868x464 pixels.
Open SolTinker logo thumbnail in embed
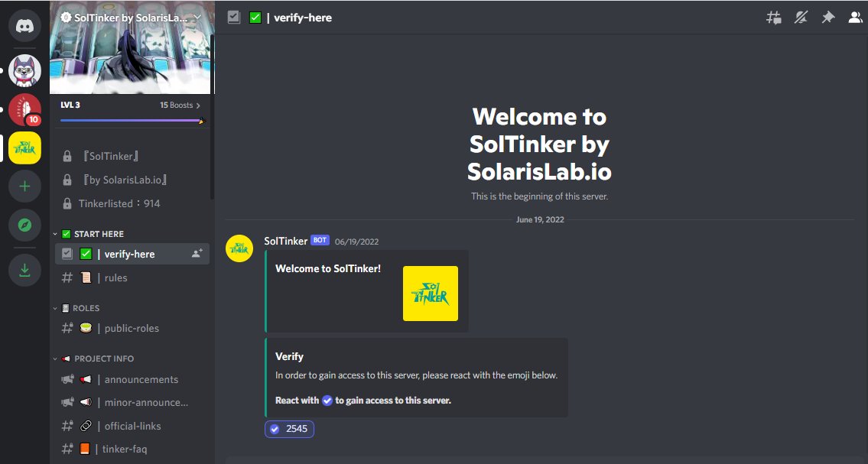click(430, 293)
